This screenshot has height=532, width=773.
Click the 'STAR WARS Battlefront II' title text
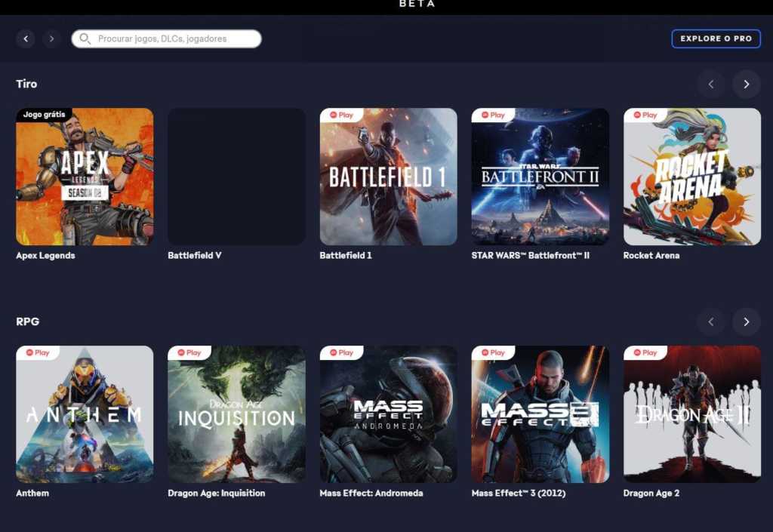point(531,255)
